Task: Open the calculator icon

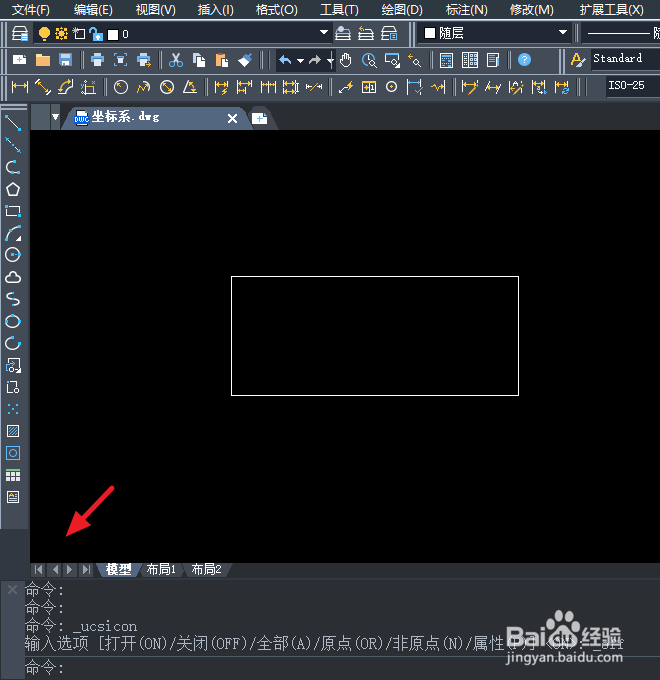Action: click(446, 60)
